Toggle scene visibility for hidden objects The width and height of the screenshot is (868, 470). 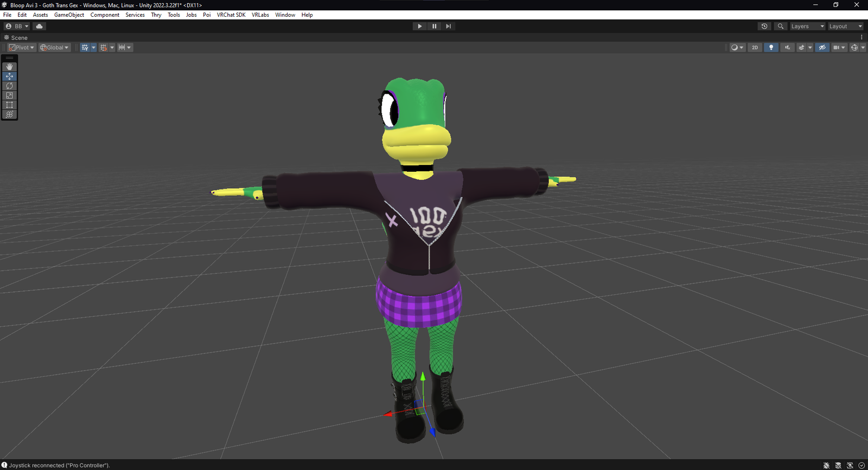pos(822,48)
